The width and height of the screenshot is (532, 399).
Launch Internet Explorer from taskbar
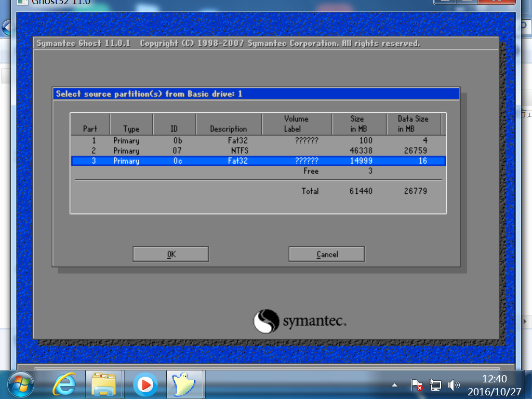click(x=64, y=385)
